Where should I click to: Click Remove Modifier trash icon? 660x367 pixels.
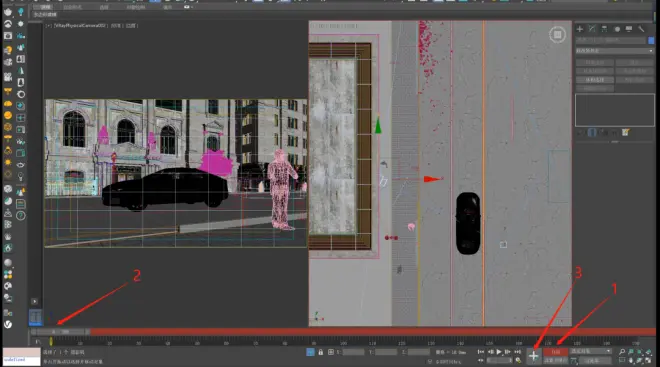point(614,133)
